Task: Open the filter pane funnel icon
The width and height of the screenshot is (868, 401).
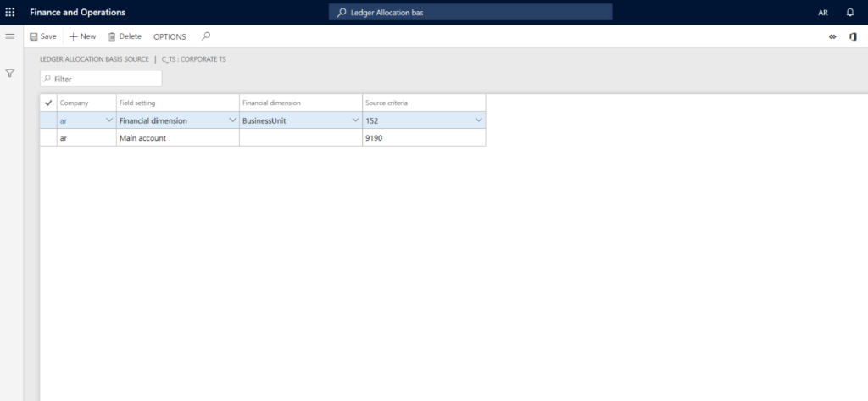Action: pyautogui.click(x=10, y=74)
